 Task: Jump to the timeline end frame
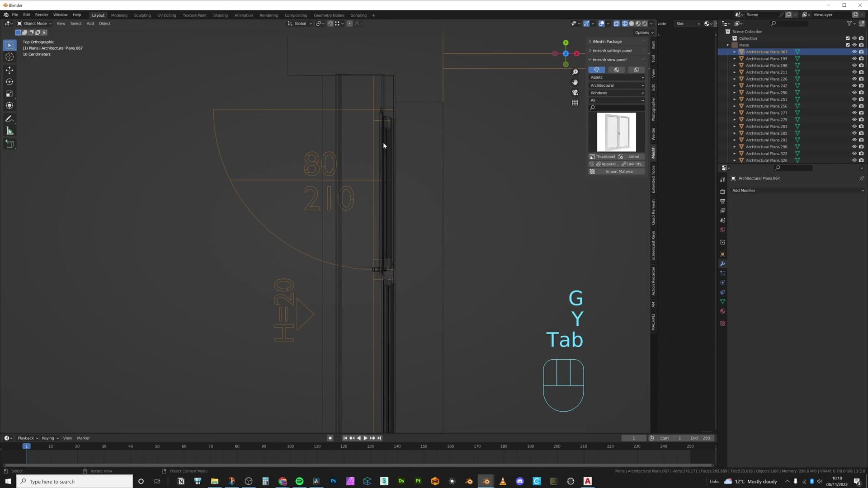click(379, 438)
